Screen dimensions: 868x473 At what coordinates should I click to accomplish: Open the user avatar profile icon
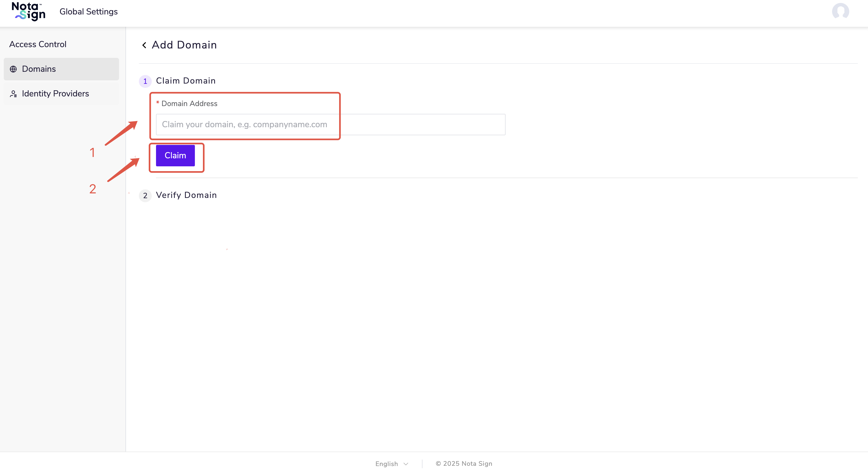tap(840, 12)
